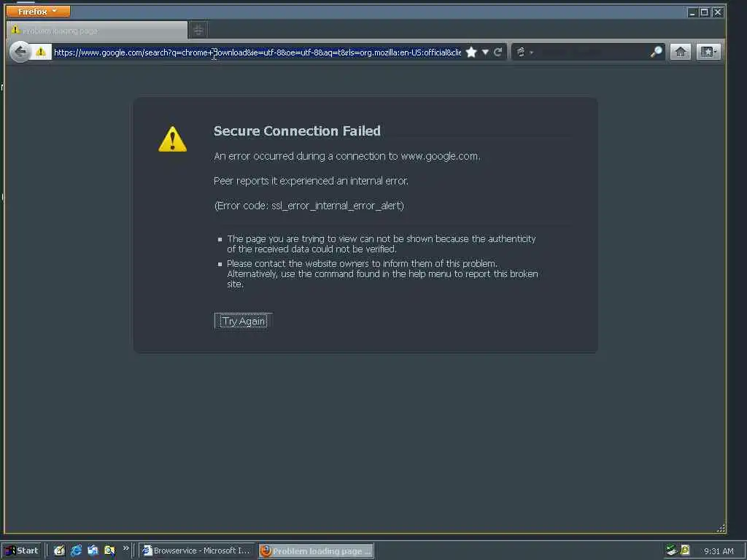This screenshot has width=747, height=560.
Task: Click the Windows Start button
Action: 22,551
